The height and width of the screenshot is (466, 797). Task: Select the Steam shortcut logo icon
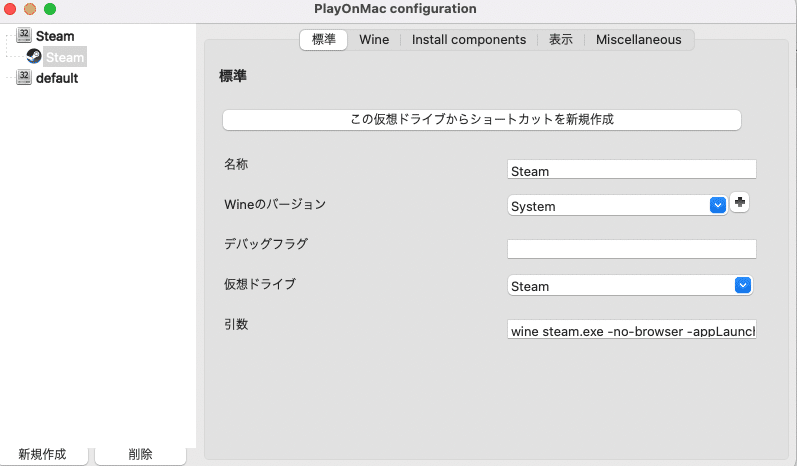point(34,57)
